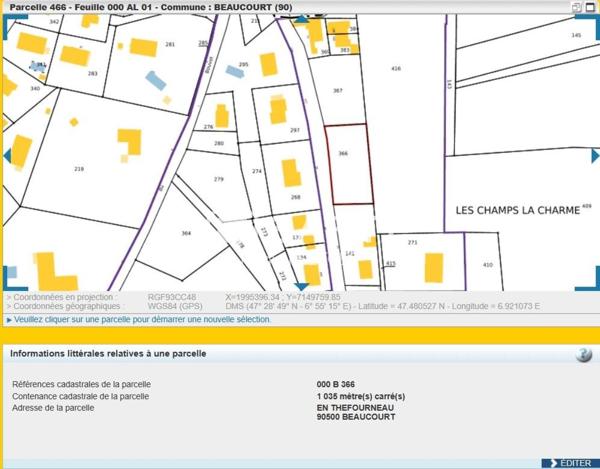
Task: Select parcel 280 on the map
Action: [218, 143]
